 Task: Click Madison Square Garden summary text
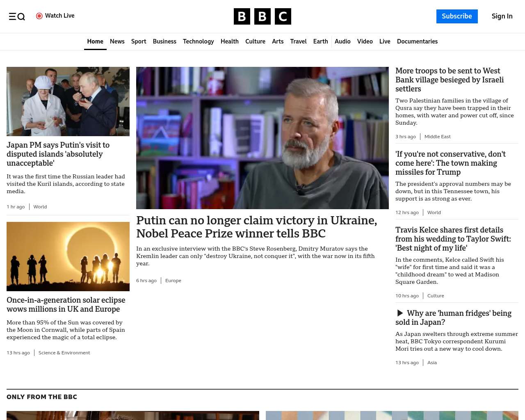450,271
